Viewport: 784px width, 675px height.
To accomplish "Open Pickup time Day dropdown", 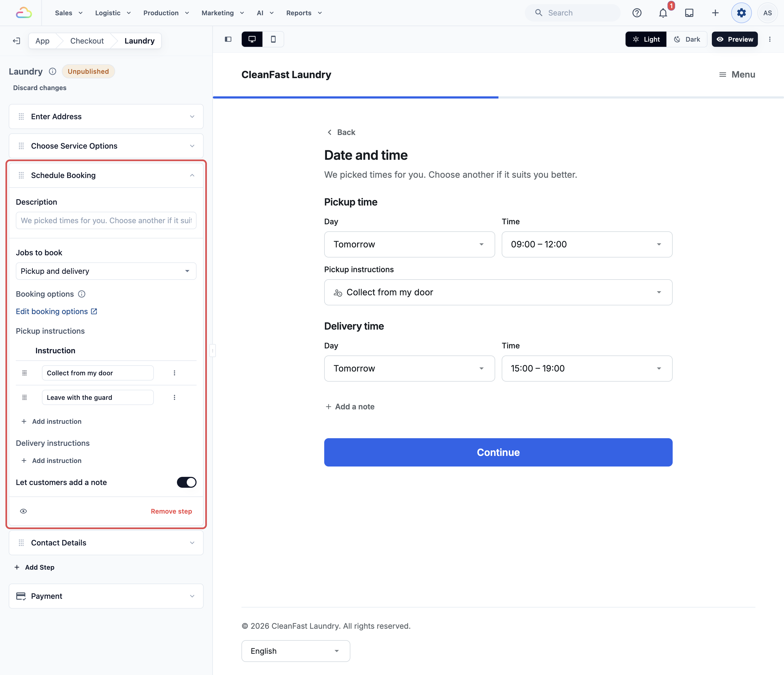I will (x=409, y=244).
